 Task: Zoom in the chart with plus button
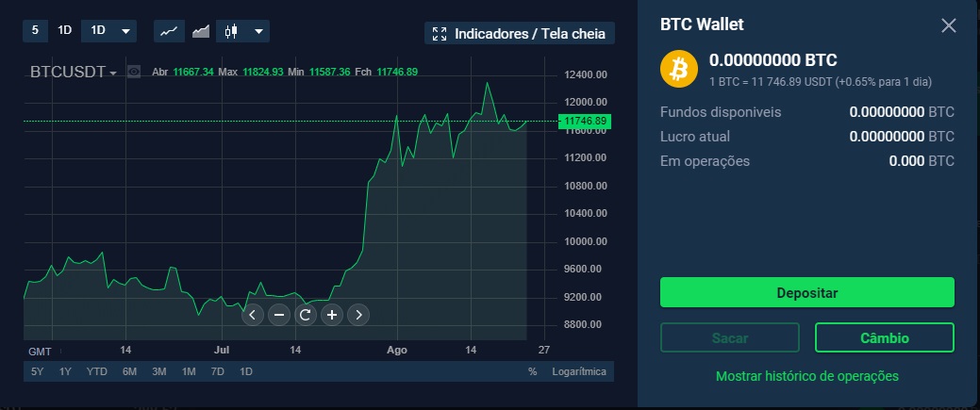(331, 315)
